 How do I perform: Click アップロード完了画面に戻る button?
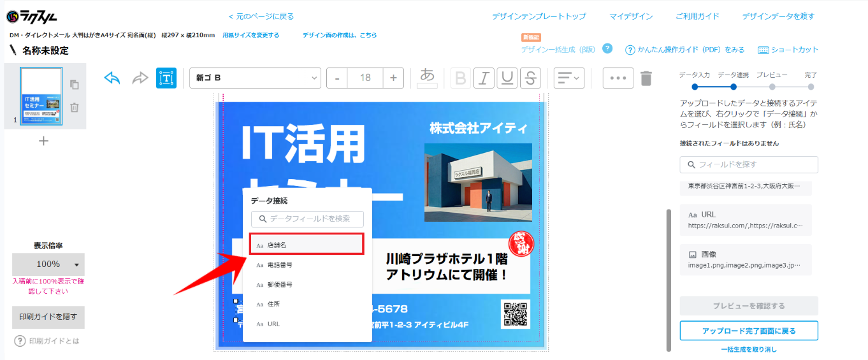click(749, 331)
